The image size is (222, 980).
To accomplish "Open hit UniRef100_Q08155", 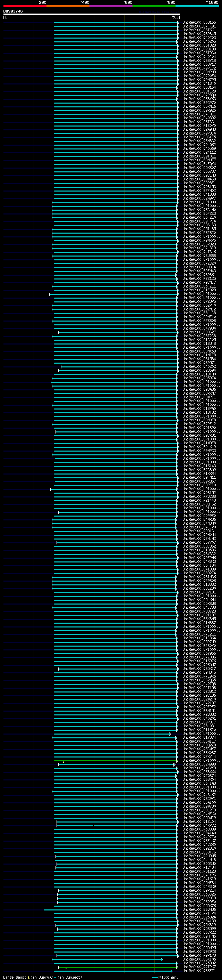I will pyautogui.click(x=199, y=23).
